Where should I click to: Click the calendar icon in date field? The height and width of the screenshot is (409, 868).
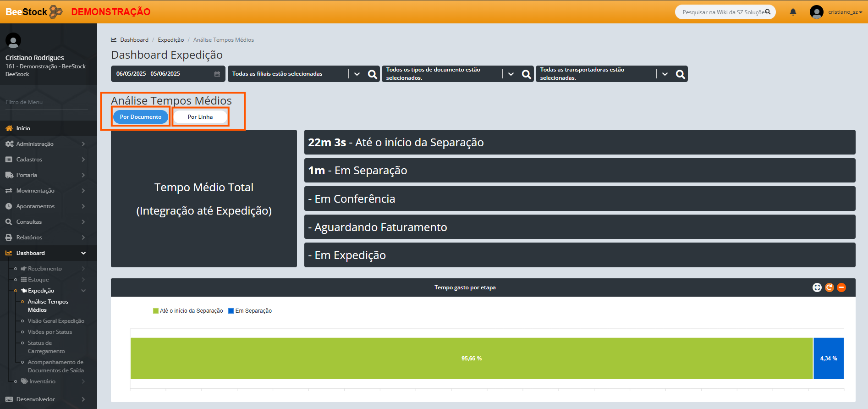point(217,74)
